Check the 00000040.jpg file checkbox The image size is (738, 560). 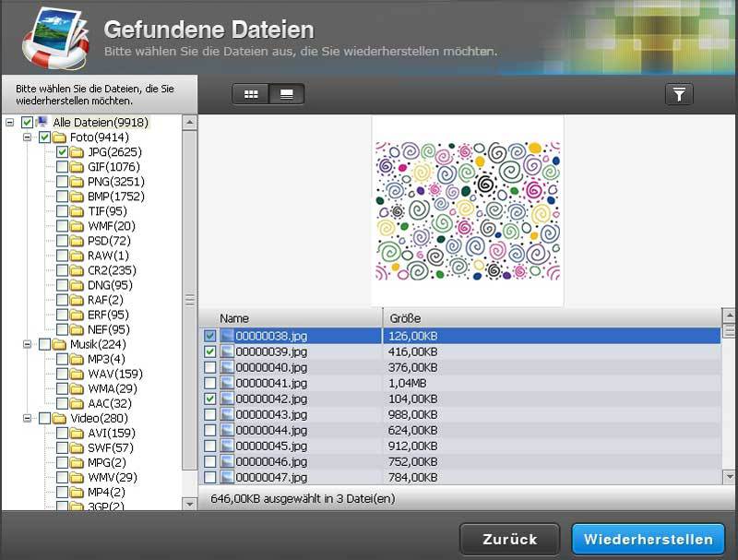pyautogui.click(x=210, y=367)
